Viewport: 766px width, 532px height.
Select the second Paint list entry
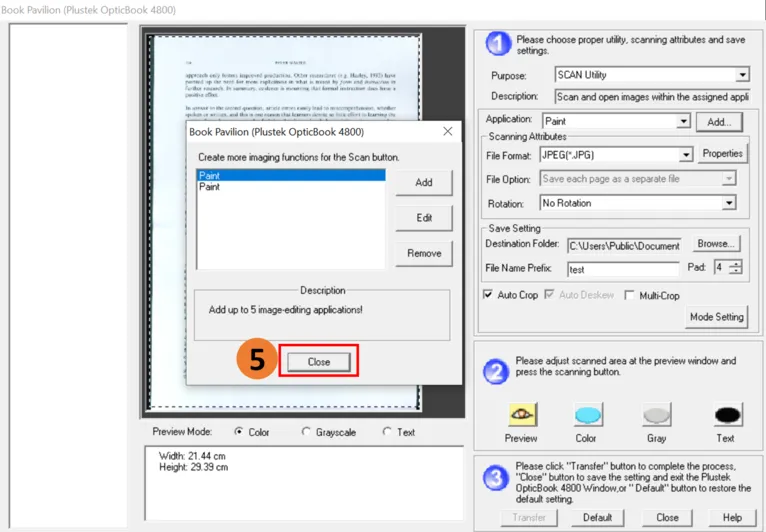pyautogui.click(x=291, y=187)
